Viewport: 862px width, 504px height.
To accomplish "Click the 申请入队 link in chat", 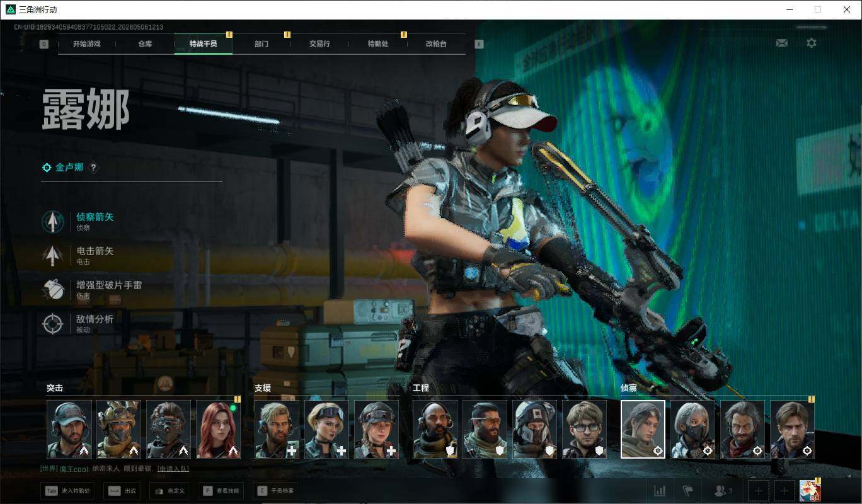I will tap(173, 469).
